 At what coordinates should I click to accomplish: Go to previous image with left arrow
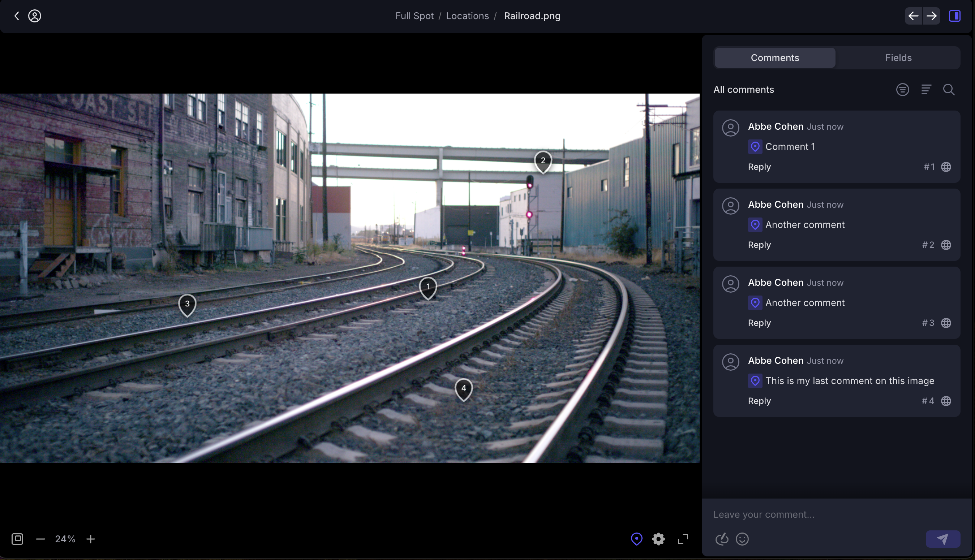[914, 16]
